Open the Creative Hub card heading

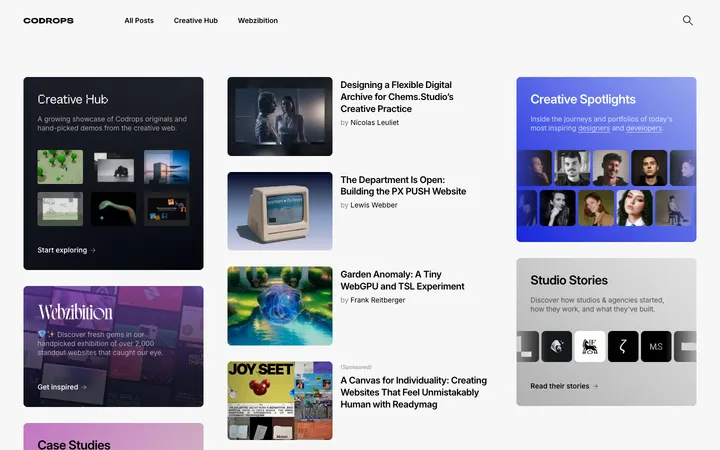[73, 100]
